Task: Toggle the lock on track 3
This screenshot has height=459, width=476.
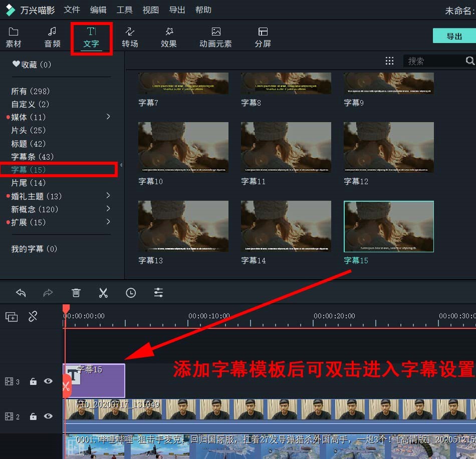Action: click(x=33, y=381)
